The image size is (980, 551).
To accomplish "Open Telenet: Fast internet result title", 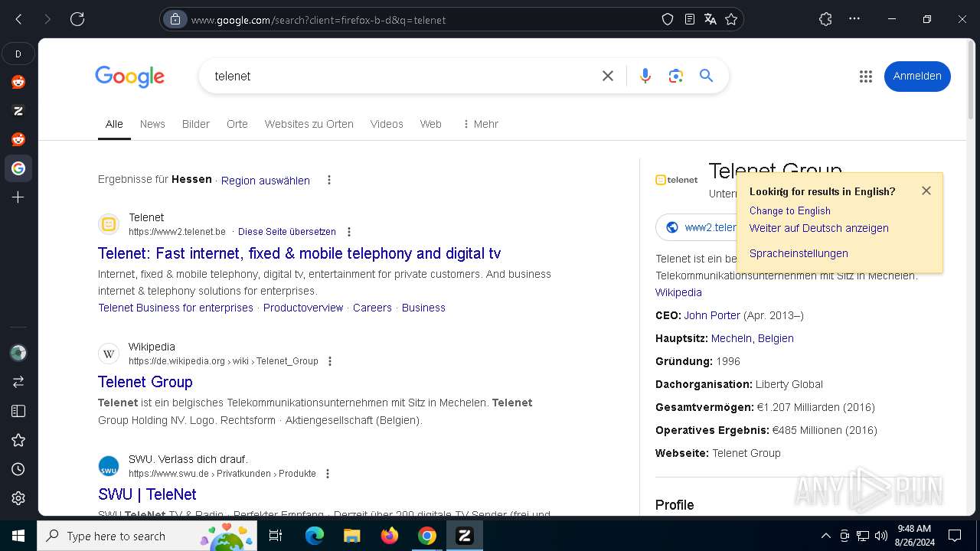I will 299,253.
